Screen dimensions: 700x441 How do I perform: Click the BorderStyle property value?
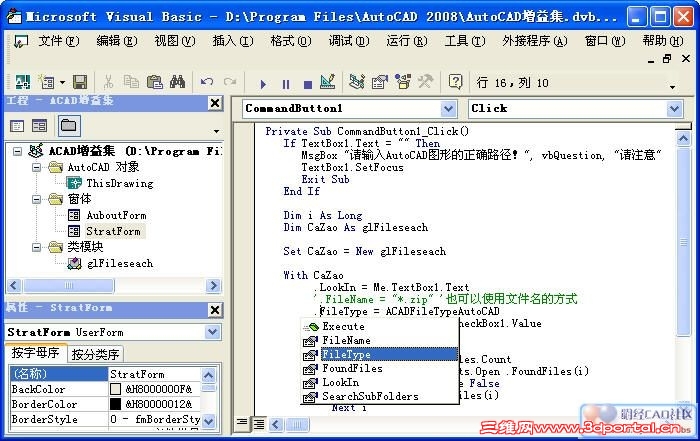[154, 419]
